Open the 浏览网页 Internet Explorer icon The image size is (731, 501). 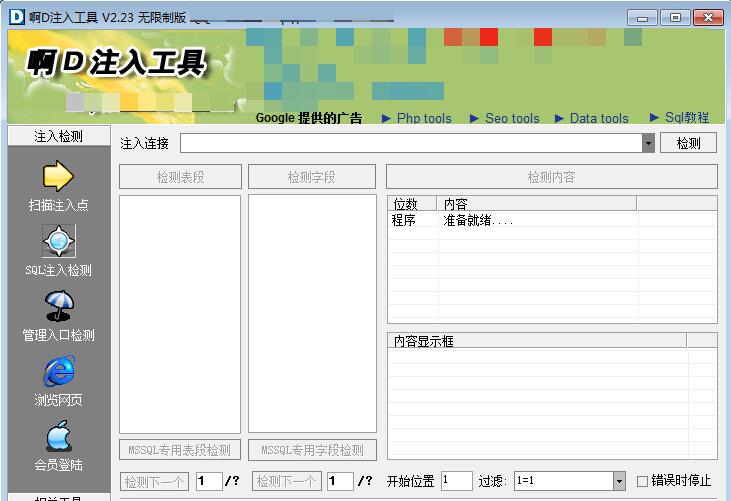point(59,371)
